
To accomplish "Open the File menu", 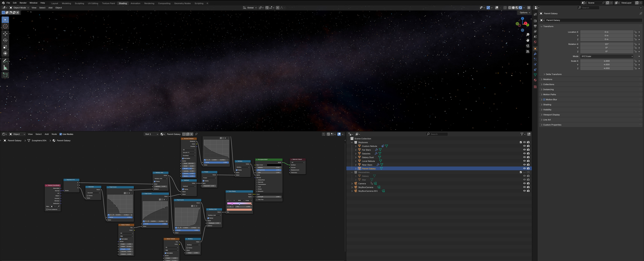I will [8, 3].
